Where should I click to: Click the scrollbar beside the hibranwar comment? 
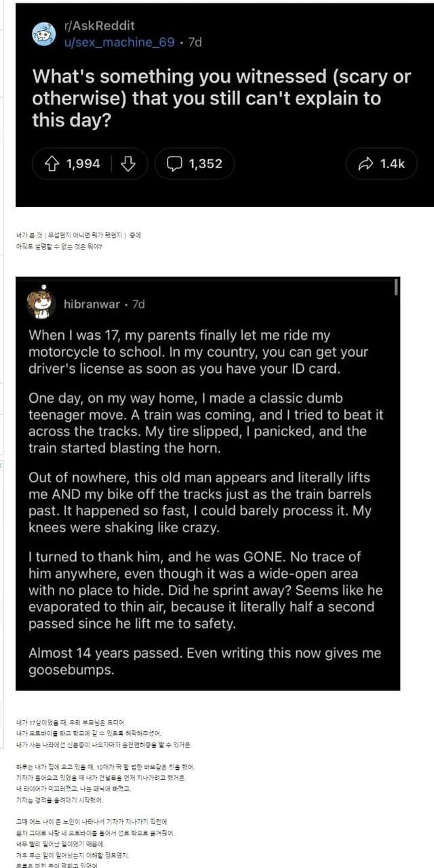coord(396,288)
